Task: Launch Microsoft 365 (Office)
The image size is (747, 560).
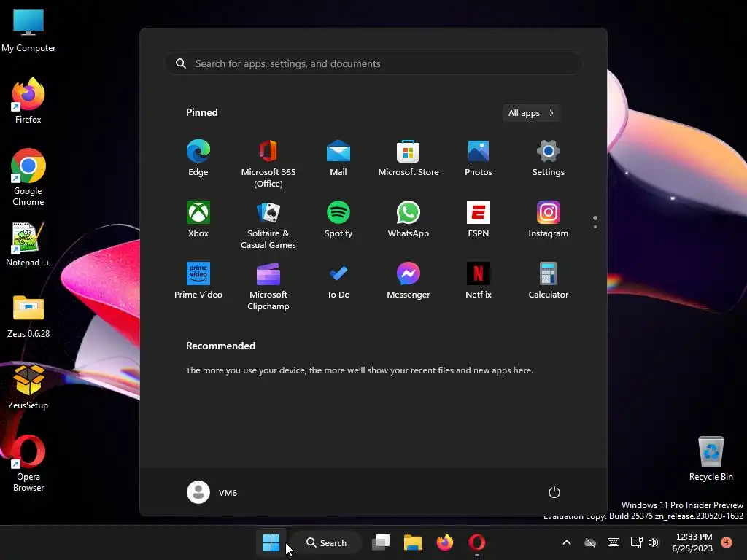Action: coord(268,164)
